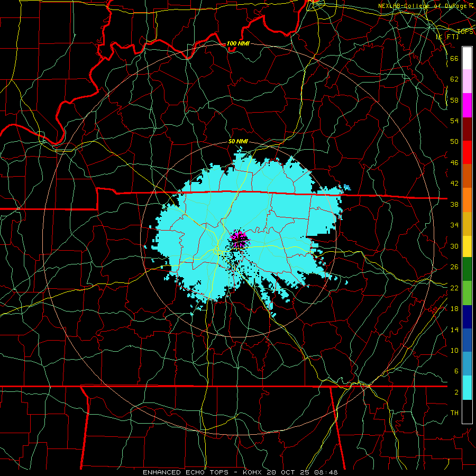Click the '58' legend value label
The height and width of the screenshot is (476, 476).
[x=454, y=100]
